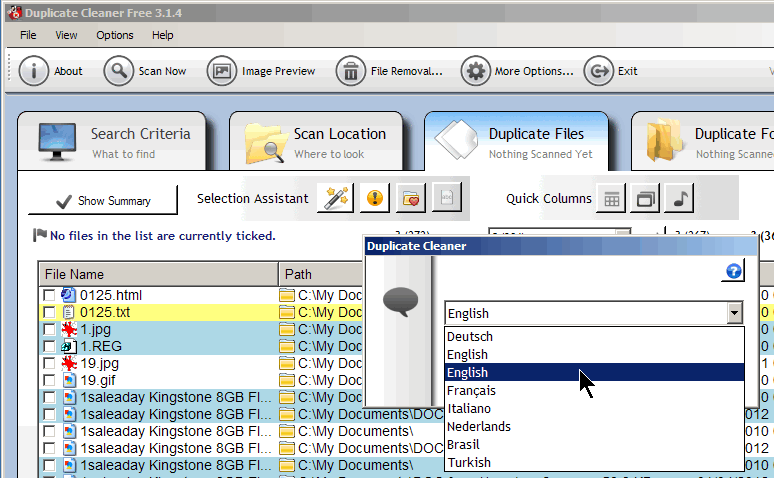Image resolution: width=774 pixels, height=478 pixels.
Task: Click the magic wand Selection Assistant icon
Action: pos(335,198)
